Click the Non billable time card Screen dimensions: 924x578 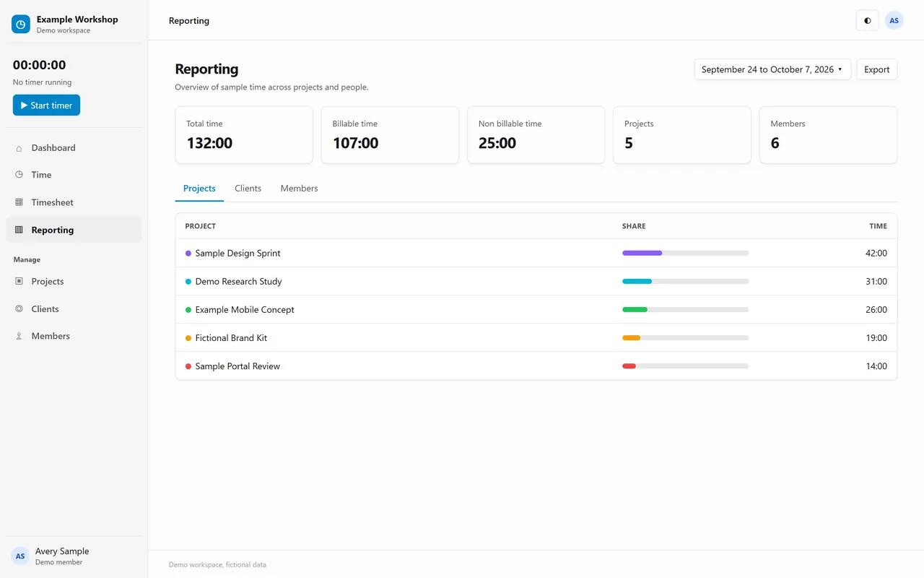[536, 135]
